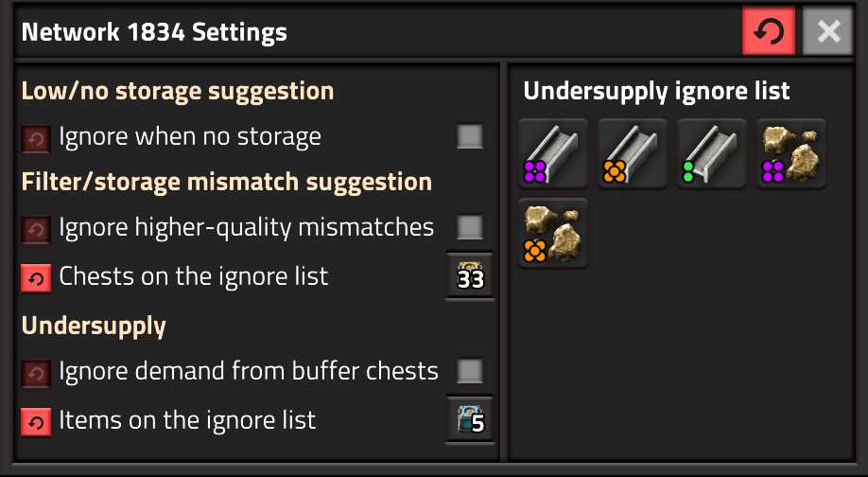
Task: Click the epic-quality steel beam icon
Action: pyautogui.click(x=553, y=153)
